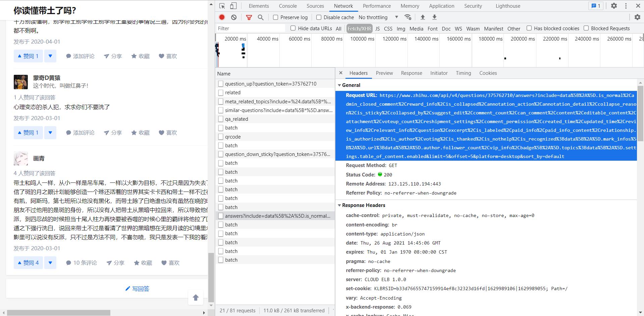Open the No throttling dropdown
The image size is (644, 316).
coord(378,17)
